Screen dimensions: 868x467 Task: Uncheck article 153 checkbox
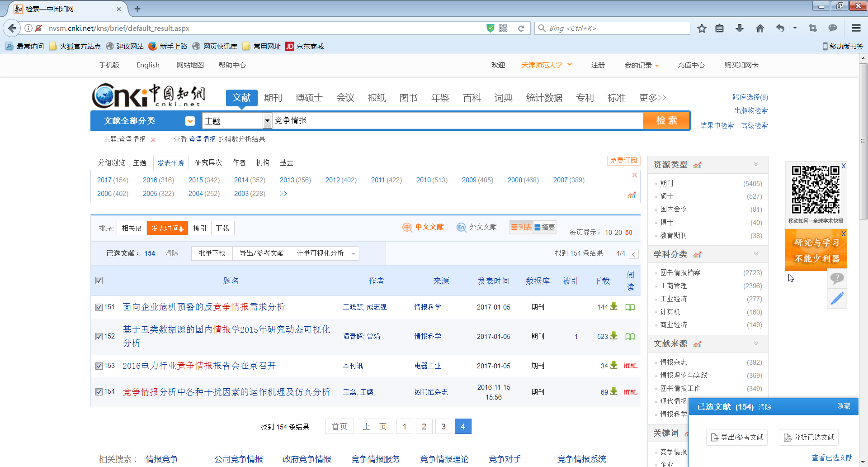[99, 366]
